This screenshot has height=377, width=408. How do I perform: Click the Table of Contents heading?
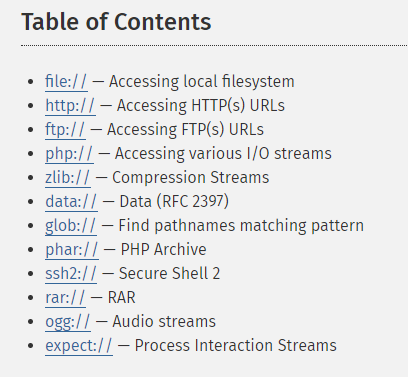point(116,22)
